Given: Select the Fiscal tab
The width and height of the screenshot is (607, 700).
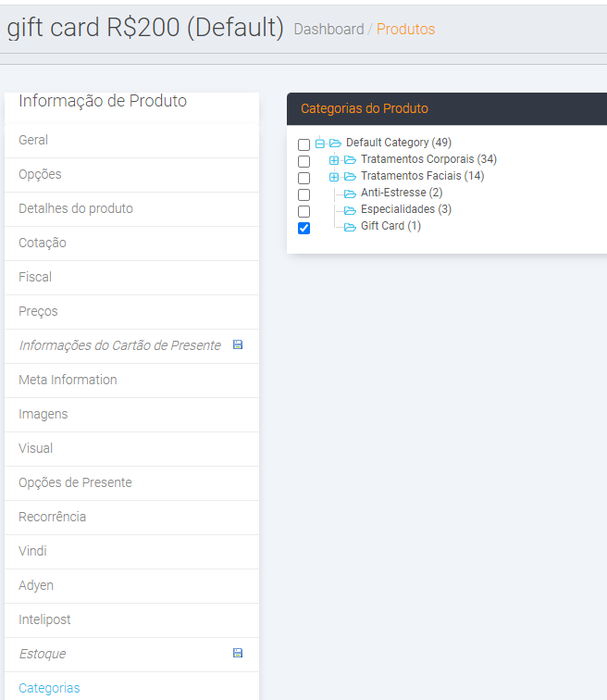Looking at the screenshot, I should 131,278.
